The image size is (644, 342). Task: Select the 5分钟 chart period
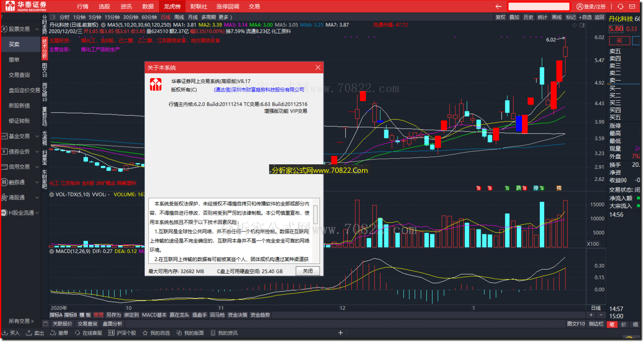tap(95, 17)
